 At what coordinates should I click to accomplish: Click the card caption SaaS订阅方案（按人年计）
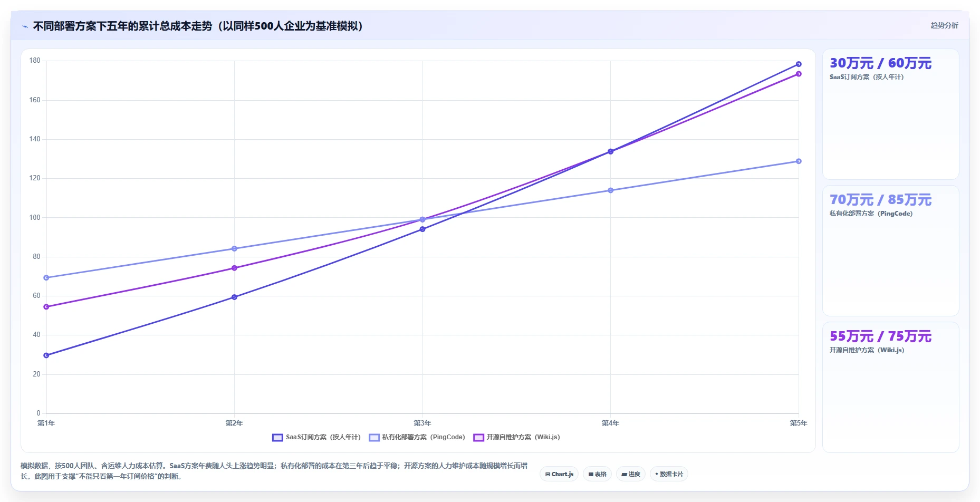(x=867, y=77)
